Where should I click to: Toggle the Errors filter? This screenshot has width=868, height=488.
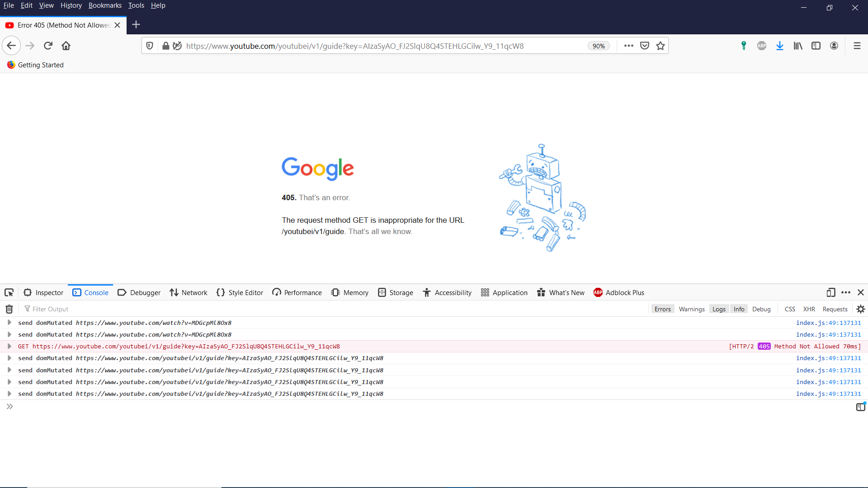click(662, 309)
